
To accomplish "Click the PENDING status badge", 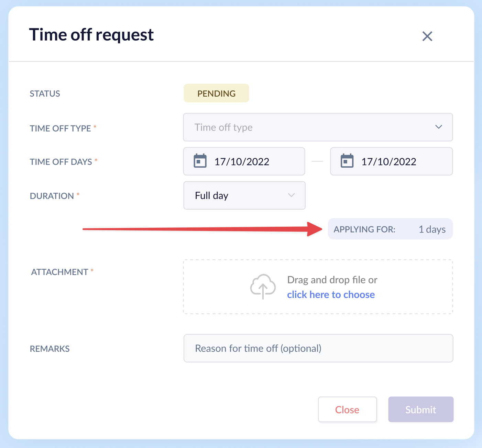I will tap(216, 93).
